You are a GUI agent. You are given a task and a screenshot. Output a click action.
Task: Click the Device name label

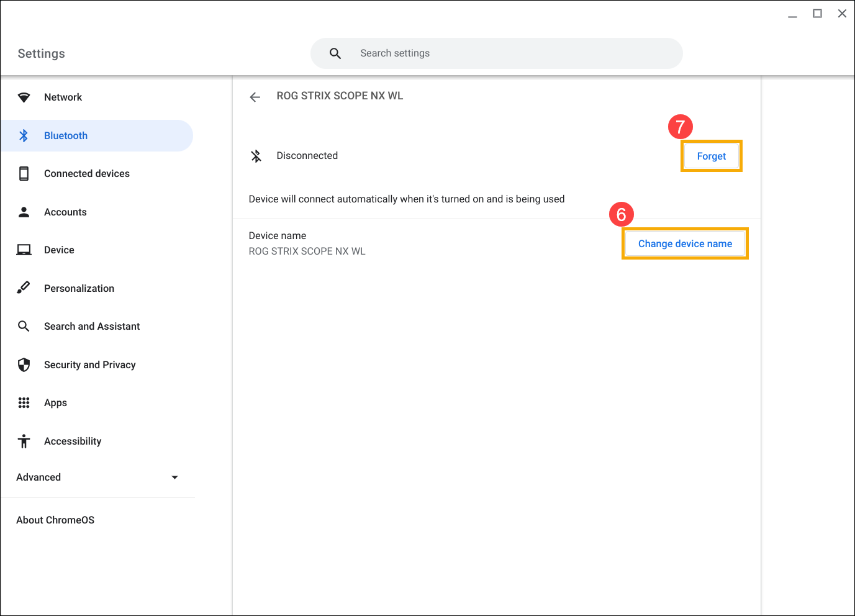pos(278,236)
